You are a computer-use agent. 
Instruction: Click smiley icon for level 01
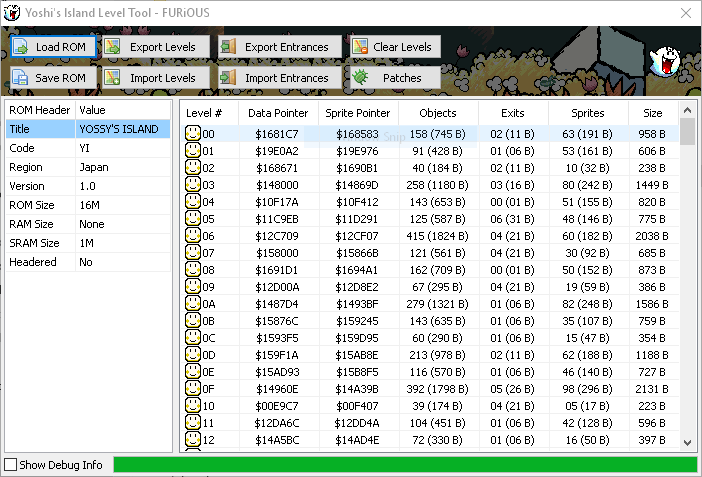pos(193,150)
